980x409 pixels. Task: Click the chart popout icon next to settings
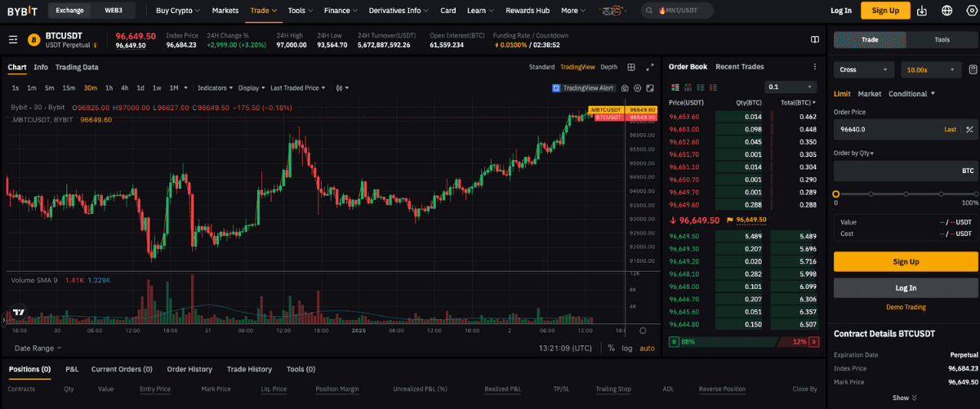650,87
